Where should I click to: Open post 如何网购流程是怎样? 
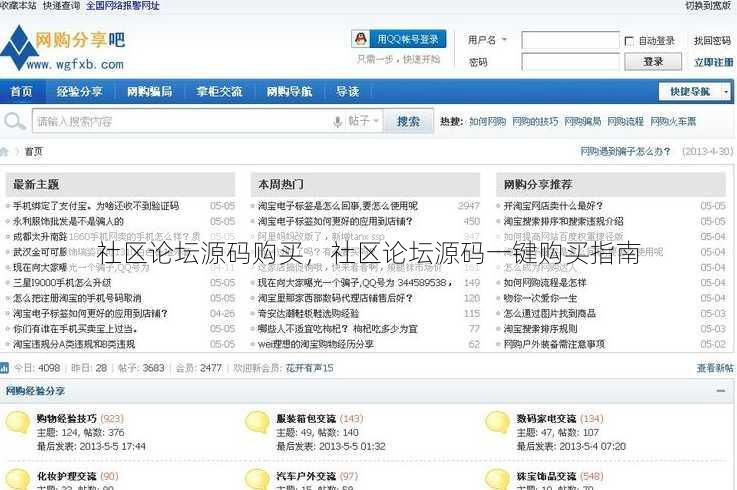coord(545,283)
